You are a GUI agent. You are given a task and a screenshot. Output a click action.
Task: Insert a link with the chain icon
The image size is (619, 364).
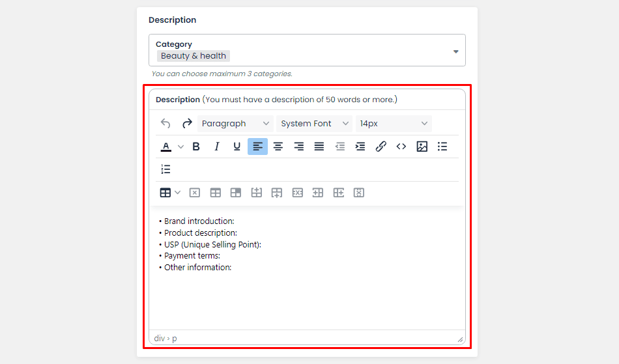click(381, 147)
